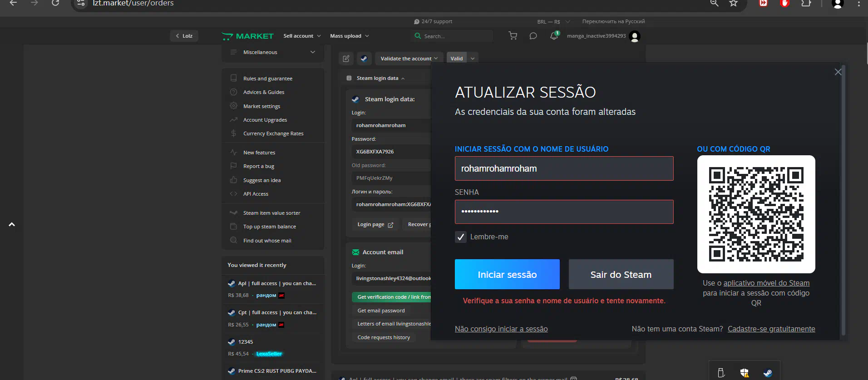
Task: Open the arrow dropdown beside Valid
Action: (x=473, y=59)
